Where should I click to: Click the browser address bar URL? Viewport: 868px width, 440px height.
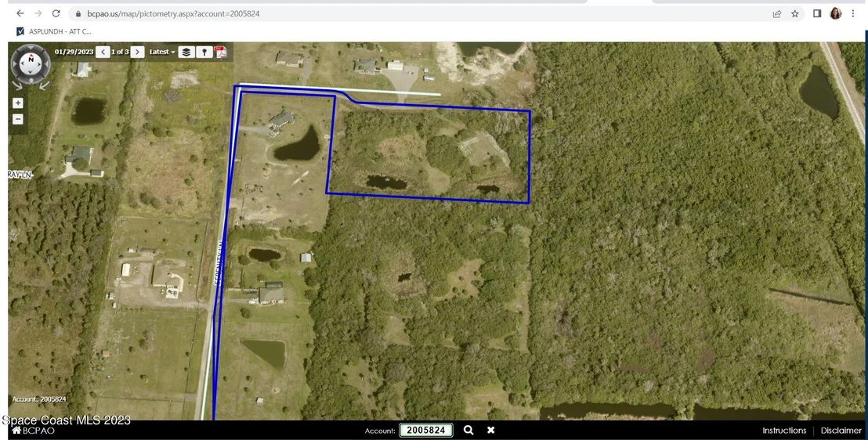click(173, 14)
